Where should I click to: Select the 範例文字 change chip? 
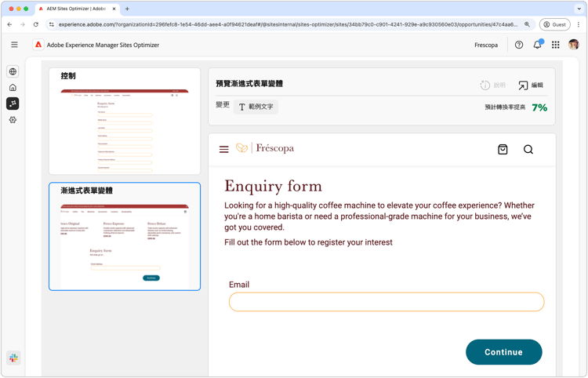[256, 107]
